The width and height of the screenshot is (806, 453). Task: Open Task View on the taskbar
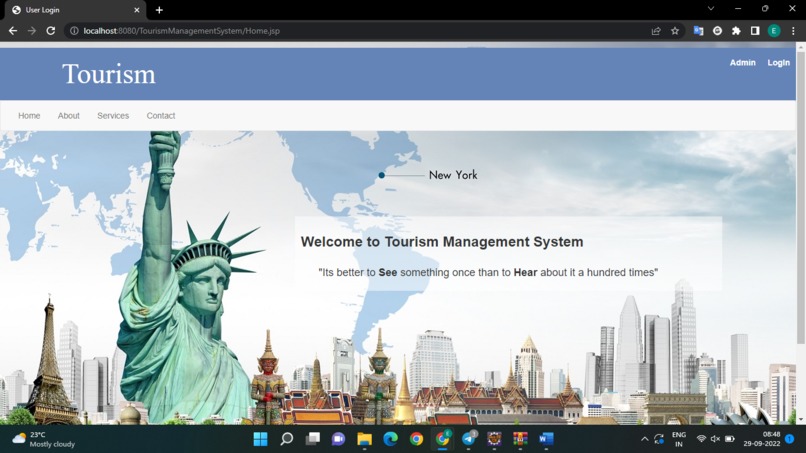point(313,439)
